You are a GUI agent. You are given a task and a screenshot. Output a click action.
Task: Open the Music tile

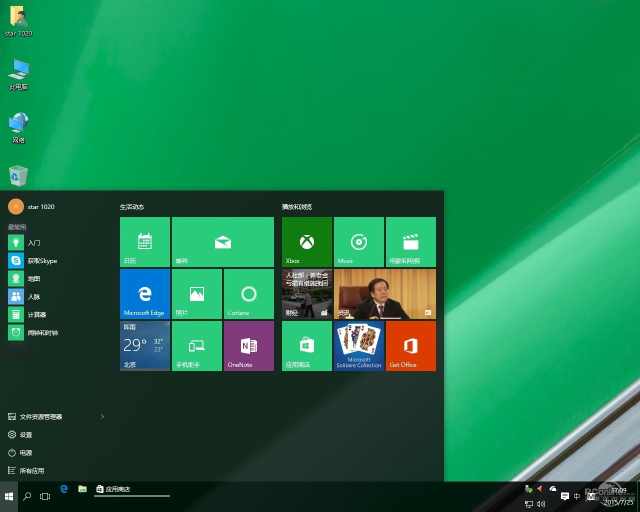(x=359, y=242)
